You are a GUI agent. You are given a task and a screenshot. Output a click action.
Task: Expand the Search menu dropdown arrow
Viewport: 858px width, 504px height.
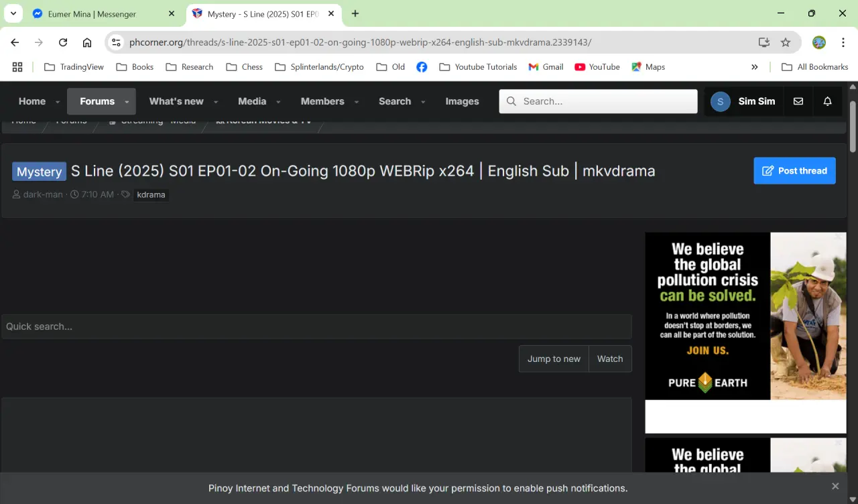423,102
